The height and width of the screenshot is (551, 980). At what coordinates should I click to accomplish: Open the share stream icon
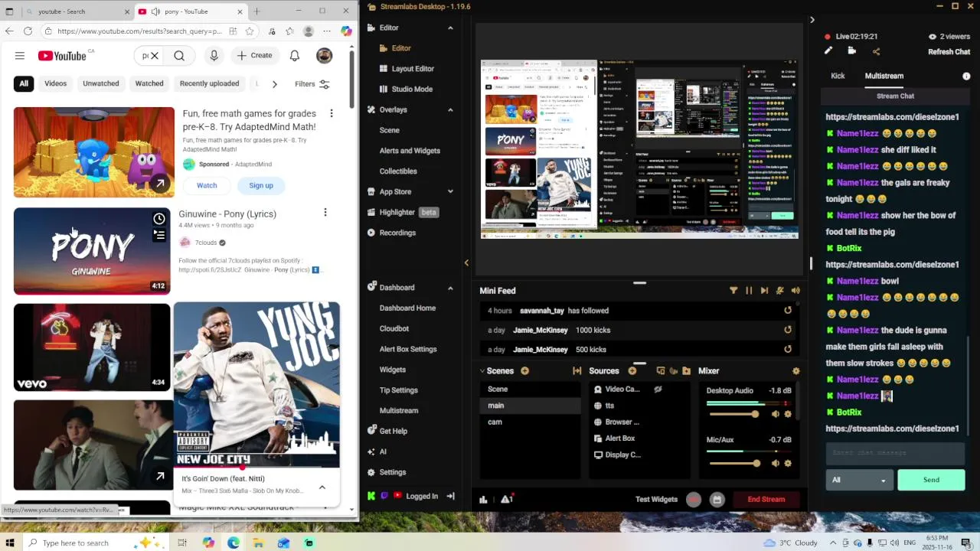point(876,51)
